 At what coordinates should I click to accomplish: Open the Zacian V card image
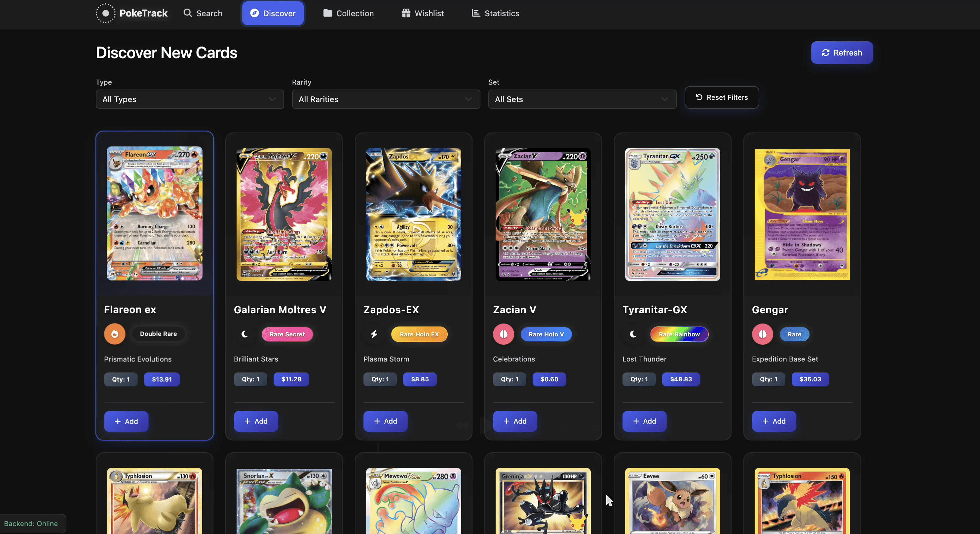543,214
